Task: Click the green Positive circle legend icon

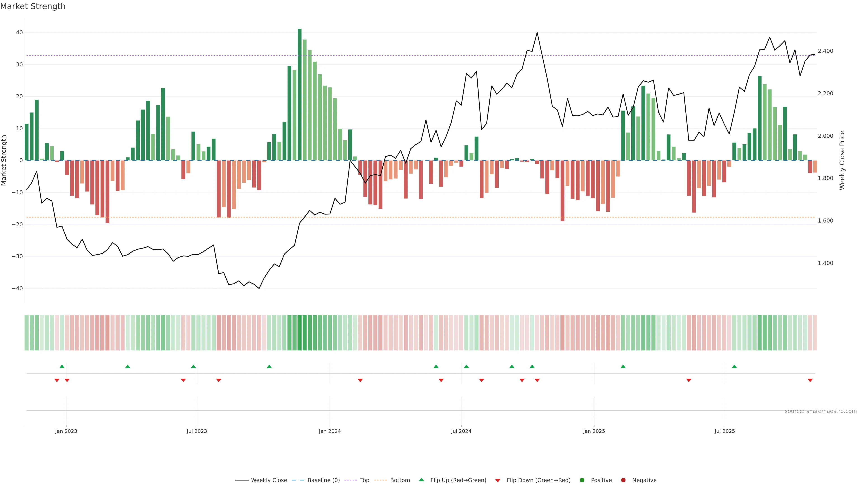Action: [x=582, y=480]
